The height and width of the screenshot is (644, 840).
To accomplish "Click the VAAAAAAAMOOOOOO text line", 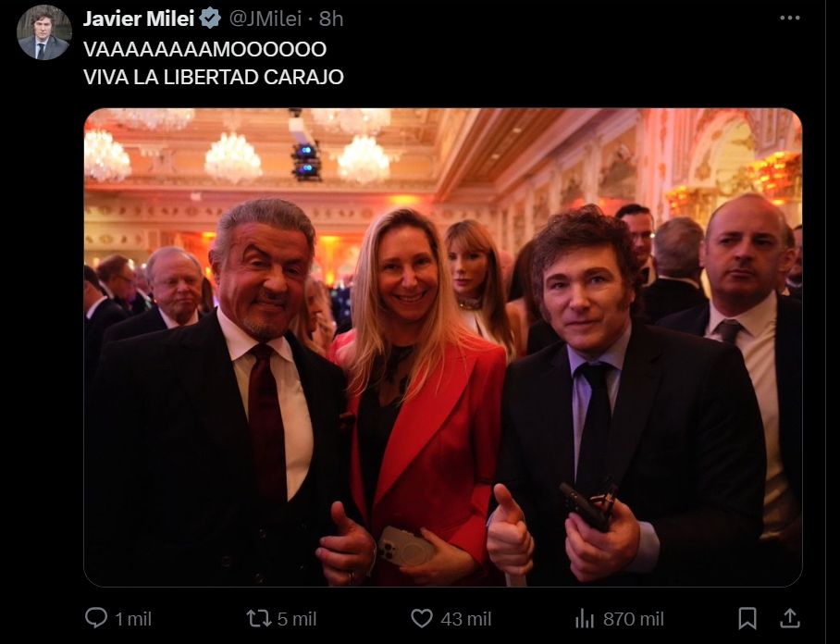I will click(204, 49).
